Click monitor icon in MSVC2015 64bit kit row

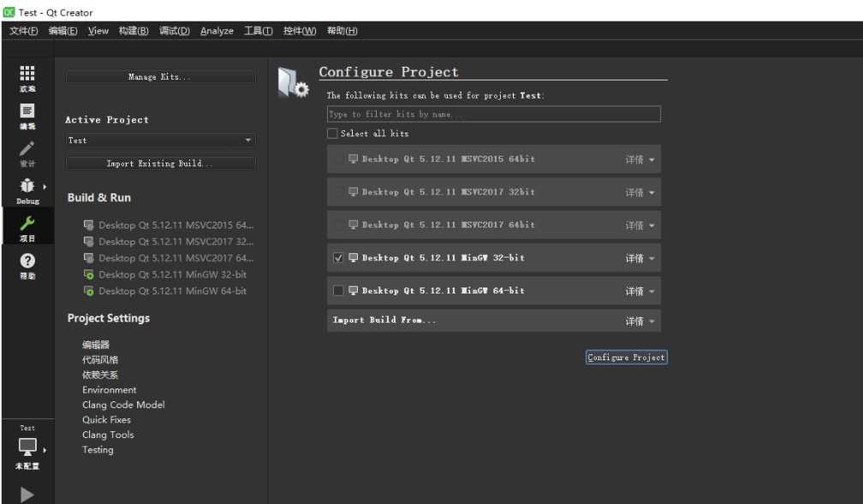354,158
